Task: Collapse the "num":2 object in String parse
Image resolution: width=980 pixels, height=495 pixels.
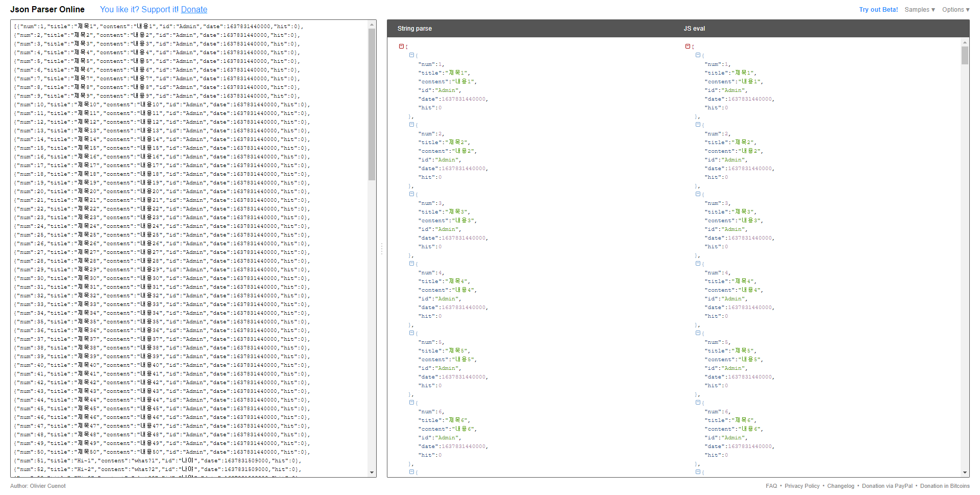Action: (x=411, y=125)
